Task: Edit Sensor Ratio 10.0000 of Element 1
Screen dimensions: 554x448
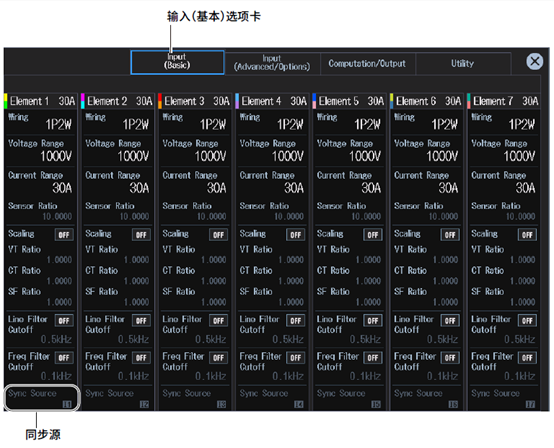Action: (41, 211)
